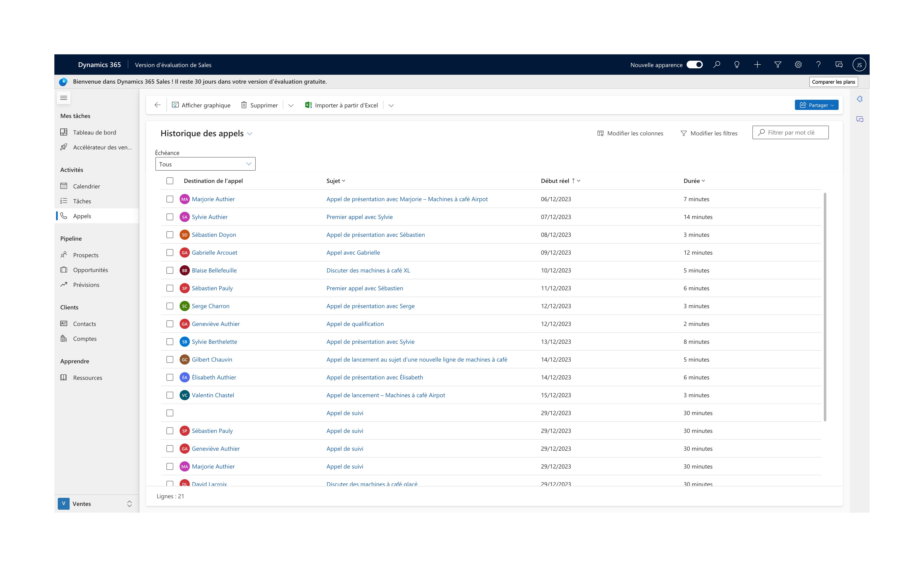This screenshot has width=924, height=567.
Task: Check the Geneviève Authier qualification row checkbox
Action: pyautogui.click(x=170, y=324)
